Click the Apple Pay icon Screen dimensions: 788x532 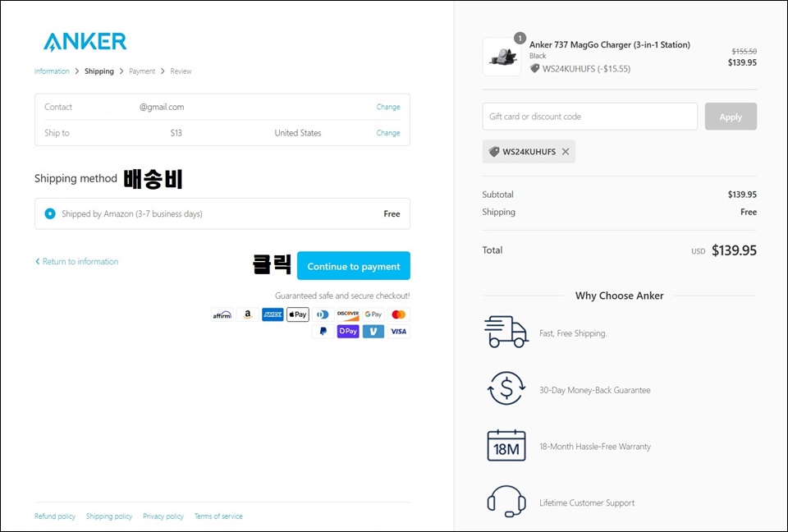(x=297, y=314)
